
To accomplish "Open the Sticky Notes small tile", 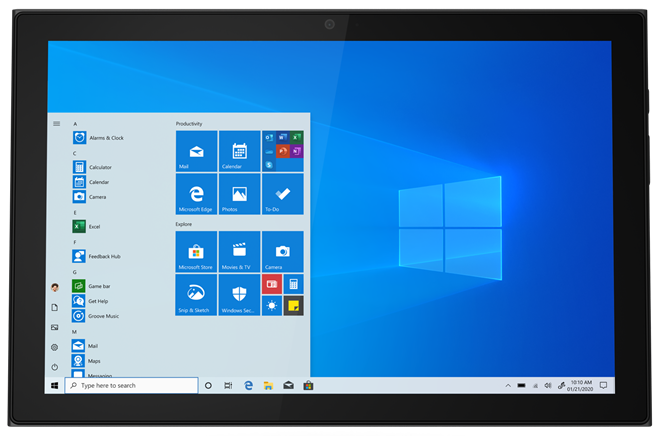I will (293, 306).
